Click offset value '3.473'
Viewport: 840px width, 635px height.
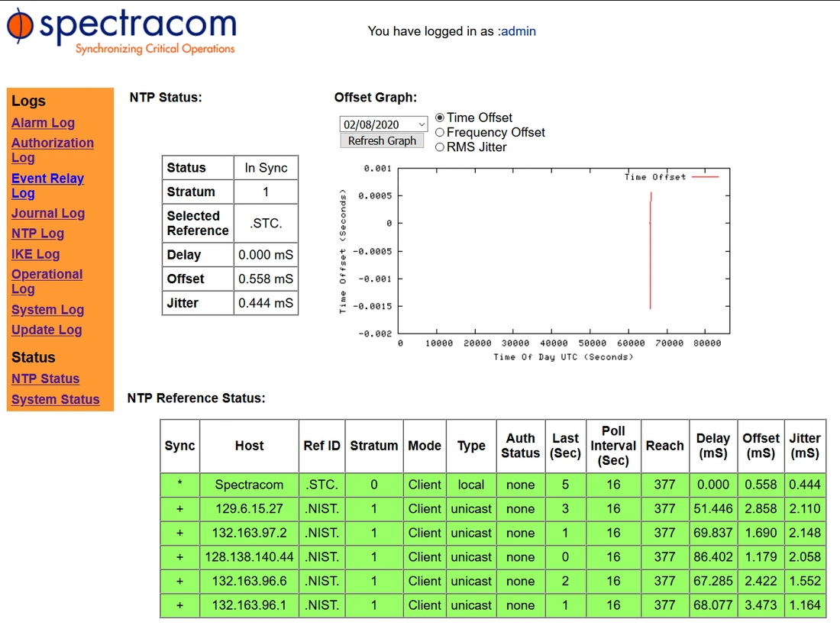tap(761, 605)
